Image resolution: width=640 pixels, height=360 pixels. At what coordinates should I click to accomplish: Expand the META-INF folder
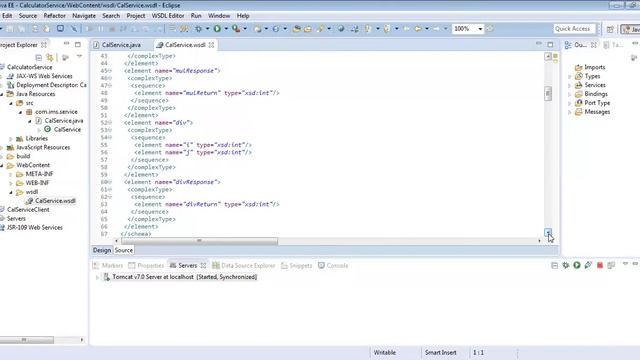[11, 174]
